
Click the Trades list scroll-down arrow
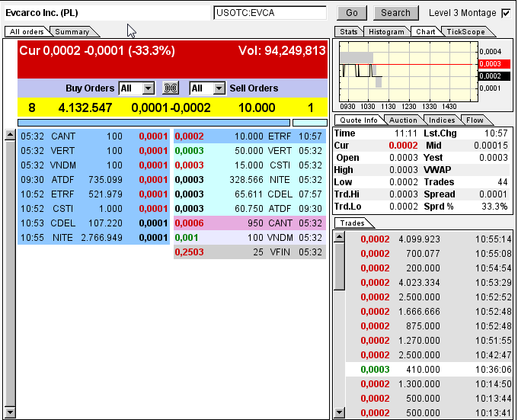tap(339, 412)
